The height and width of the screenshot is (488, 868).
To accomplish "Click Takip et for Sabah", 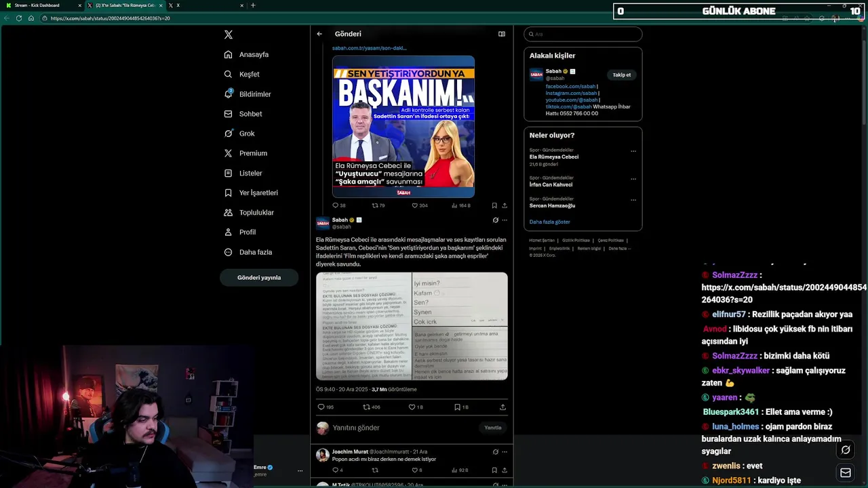I will pos(622,75).
